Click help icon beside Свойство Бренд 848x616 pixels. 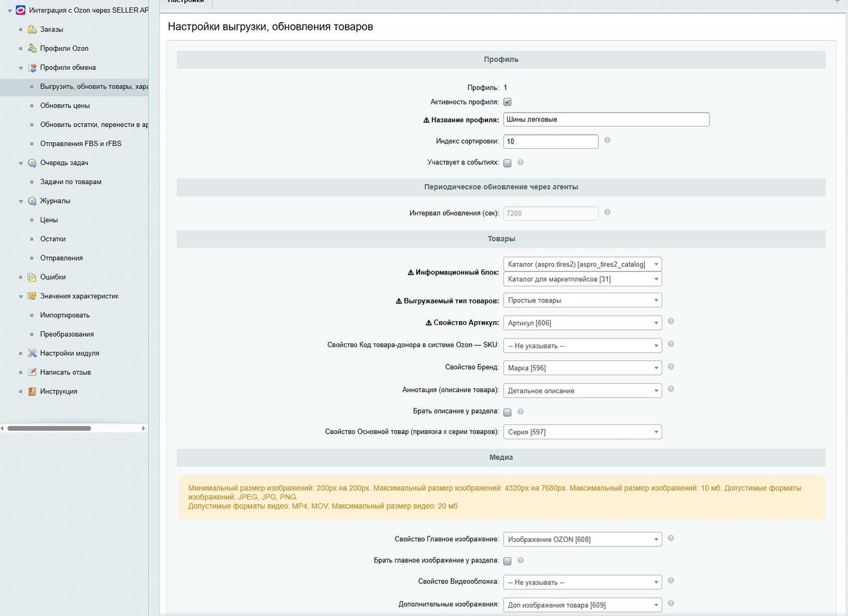(x=671, y=367)
